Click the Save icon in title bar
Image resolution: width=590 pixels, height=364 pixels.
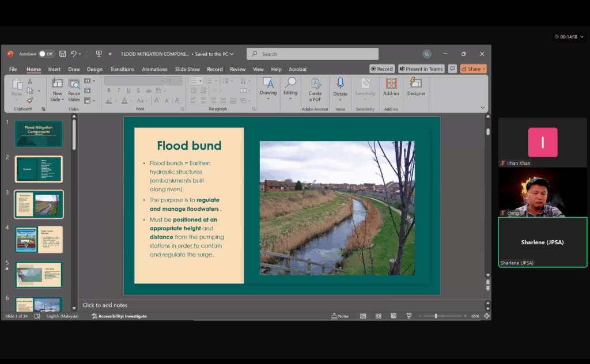(62, 54)
